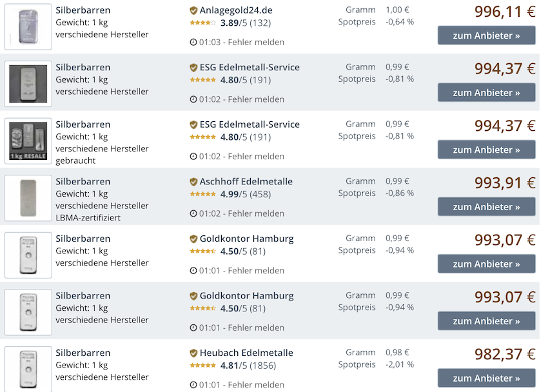The width and height of the screenshot is (548, 392).
Task: Click the clock icon in the Heubach Edelmetalle row
Action: coord(193,385)
